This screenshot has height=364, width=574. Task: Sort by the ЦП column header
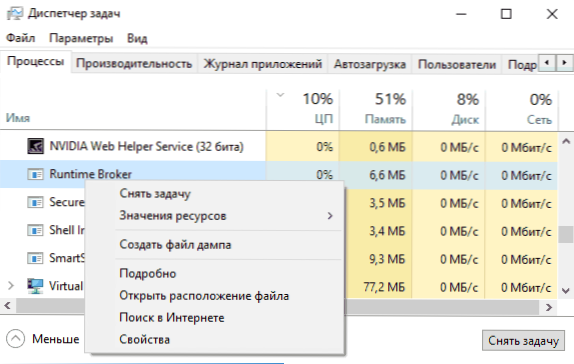(x=324, y=119)
